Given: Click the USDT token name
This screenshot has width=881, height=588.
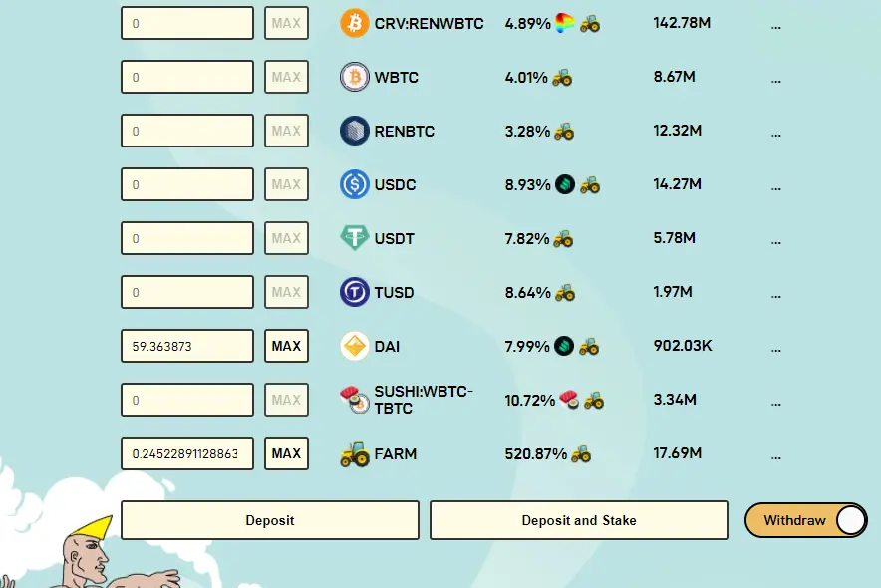Looking at the screenshot, I should point(394,238).
